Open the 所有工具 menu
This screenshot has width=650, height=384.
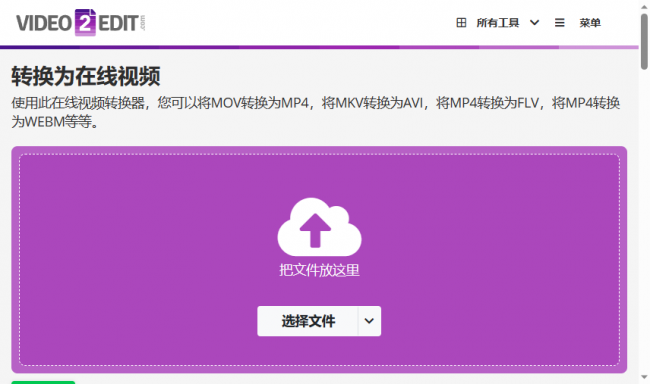(497, 22)
